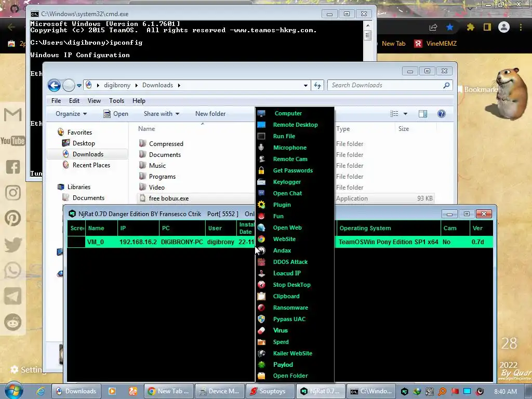The image size is (532, 399).
Task: Open the Help menu in Explorer
Action: [x=139, y=101]
